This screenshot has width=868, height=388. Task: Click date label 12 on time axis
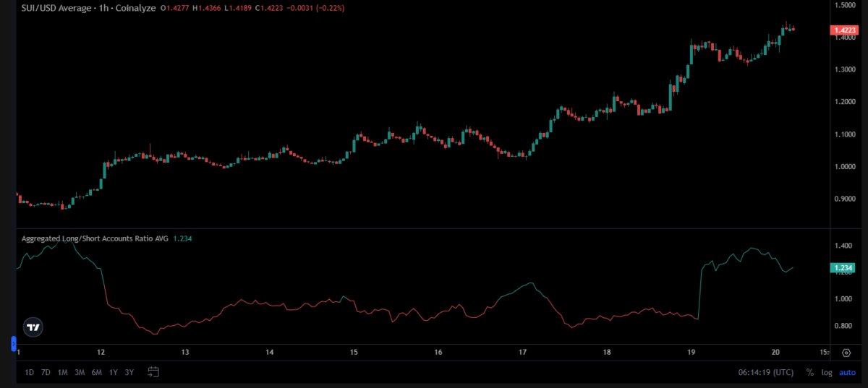101,353
